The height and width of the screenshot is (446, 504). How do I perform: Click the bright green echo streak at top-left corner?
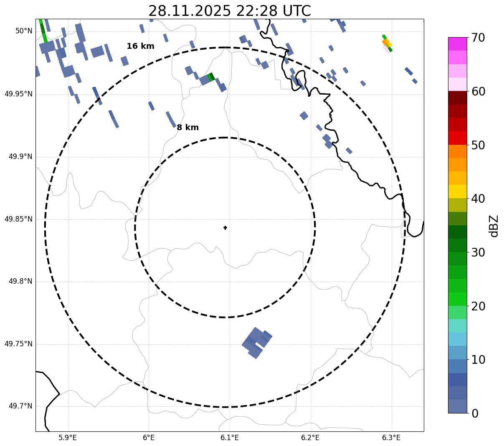pos(43,30)
